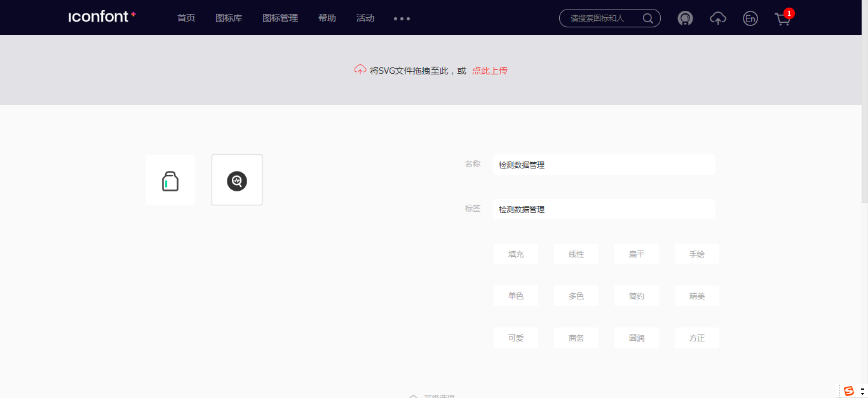The image size is (868, 398).
Task: Open the shopping cart with 1 item
Action: tap(782, 18)
